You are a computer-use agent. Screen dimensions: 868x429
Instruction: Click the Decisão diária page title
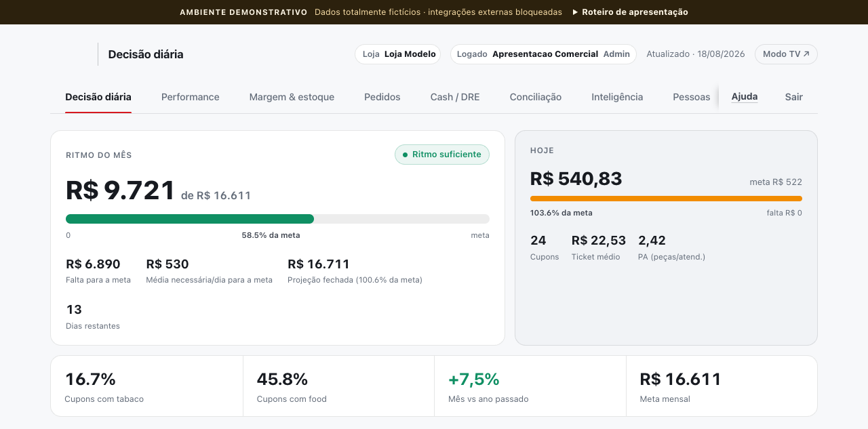click(146, 54)
